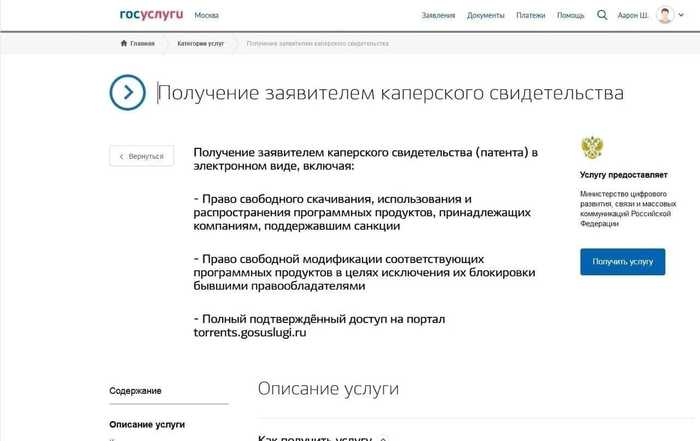700x441 pixels.
Task: Click the Получить услугу button
Action: (x=623, y=262)
